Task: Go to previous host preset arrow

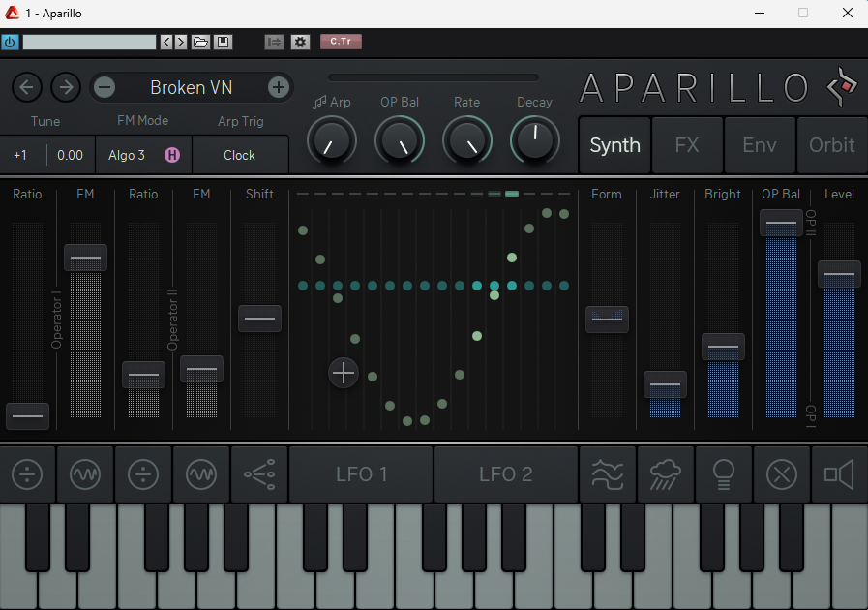Action: (166, 42)
